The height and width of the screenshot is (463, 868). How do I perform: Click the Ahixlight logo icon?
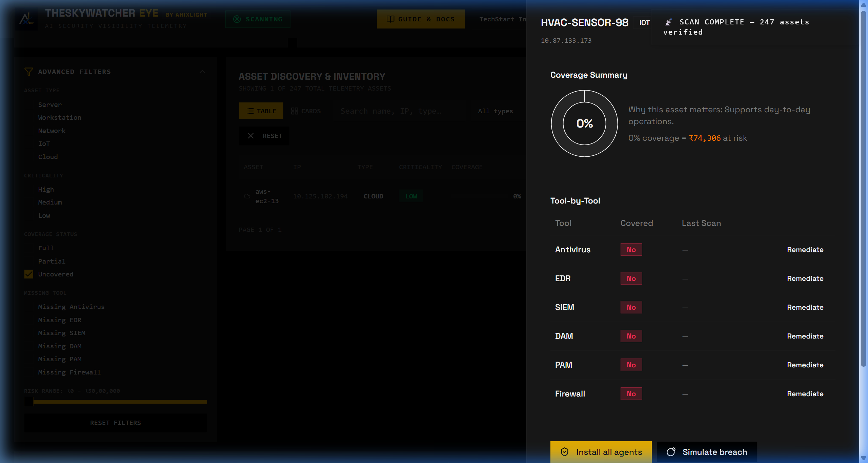[x=26, y=19]
